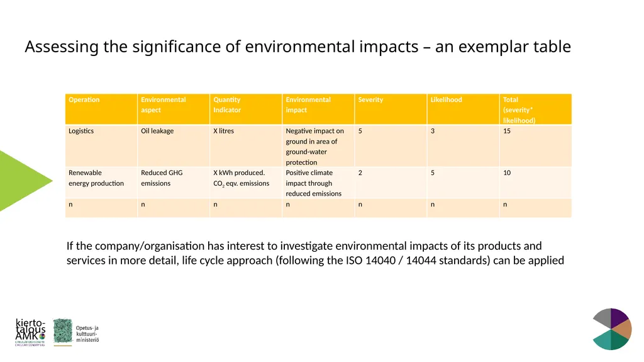The image size is (644, 362).
Task: Select the 'Positive climate impact' cell
Action: tap(318, 183)
